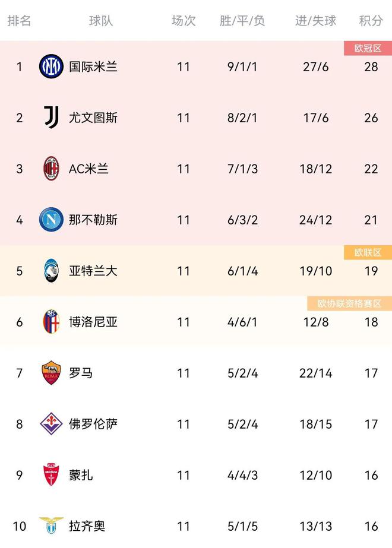Screen dimensions: 392x548
Task: Select the 积分 column header
Action: coord(371,21)
